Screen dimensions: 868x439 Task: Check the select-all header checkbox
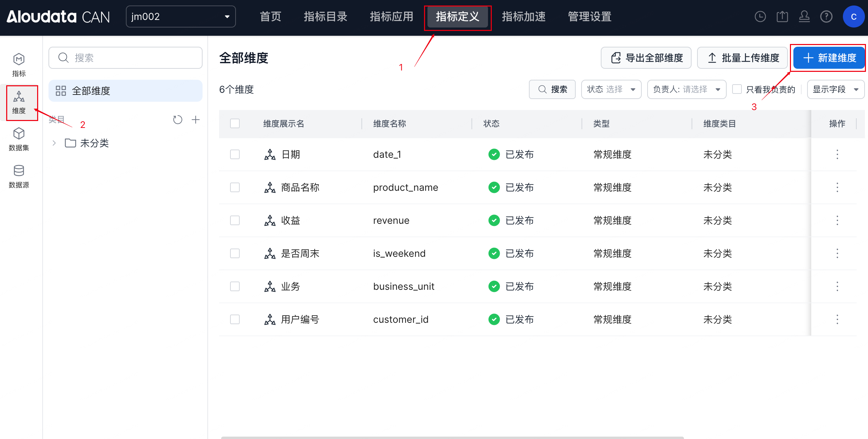(235, 123)
